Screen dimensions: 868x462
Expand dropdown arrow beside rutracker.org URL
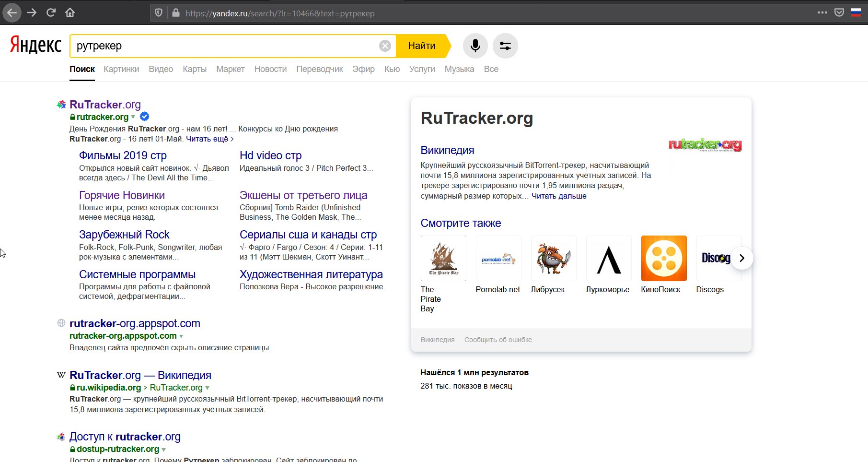133,117
